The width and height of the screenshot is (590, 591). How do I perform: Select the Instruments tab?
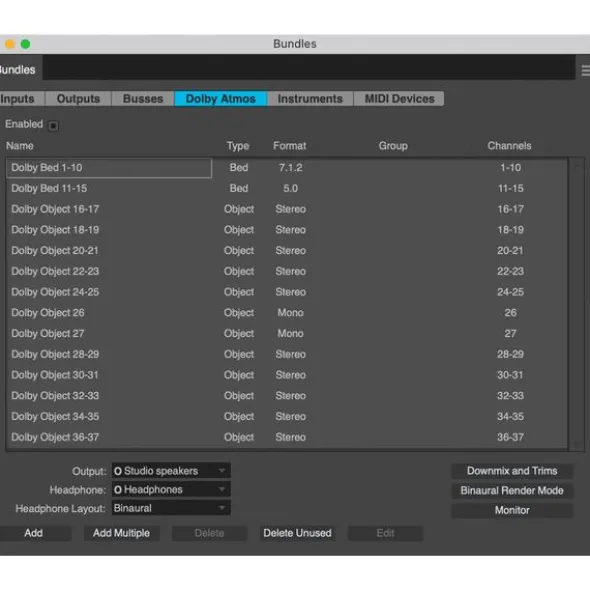(310, 99)
